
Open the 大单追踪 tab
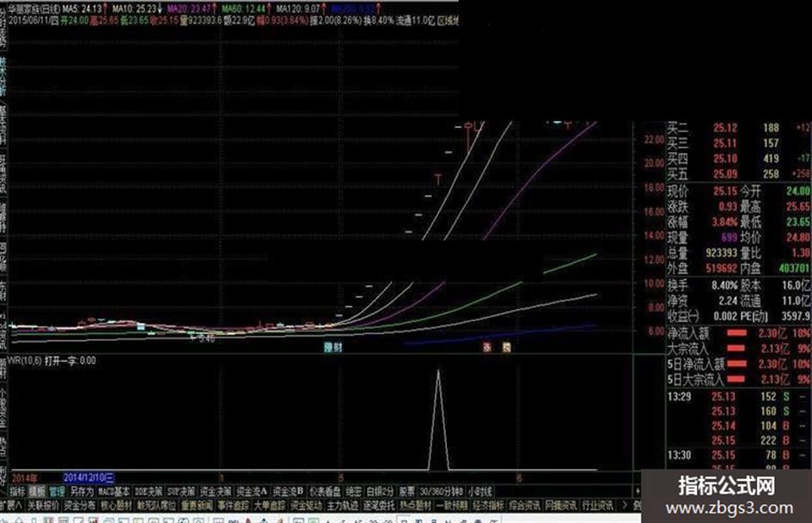click(270, 505)
